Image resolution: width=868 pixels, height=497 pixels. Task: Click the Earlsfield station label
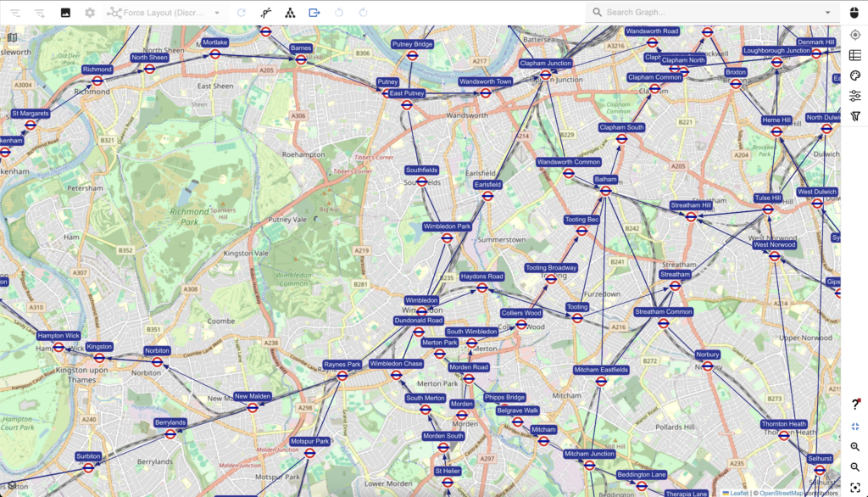[487, 185]
